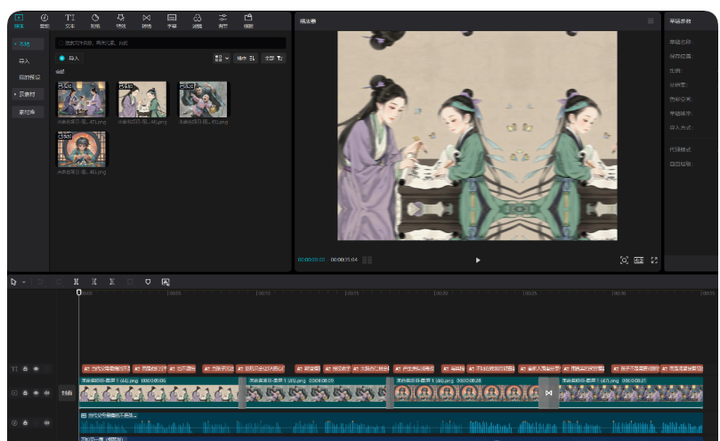Mute the main video track audio

[x=46, y=393]
